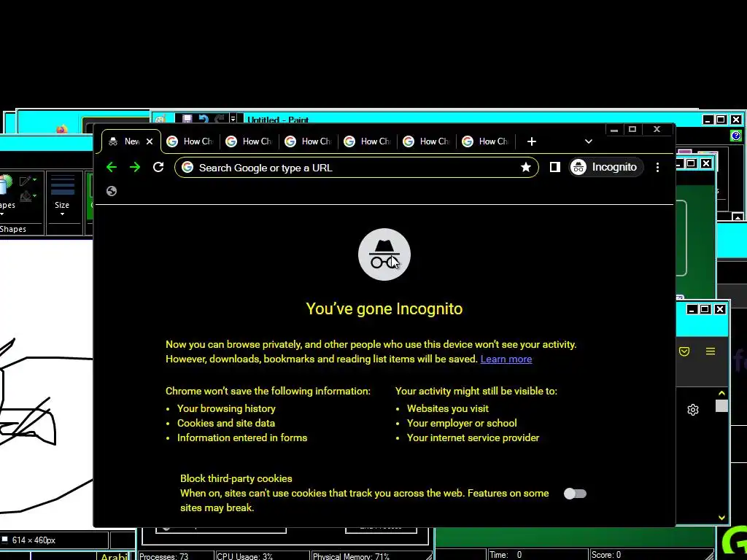The height and width of the screenshot is (560, 747).
Task: Click Save in Paint's quick access toolbar
Action: click(x=187, y=119)
